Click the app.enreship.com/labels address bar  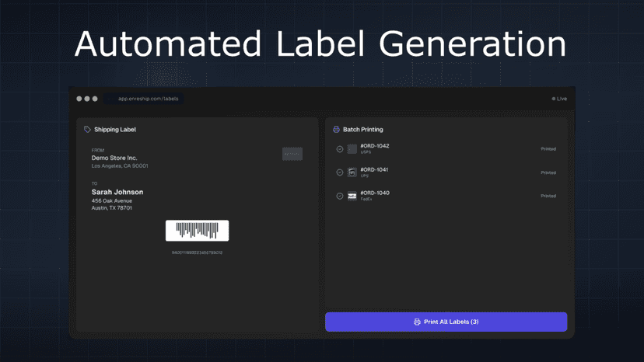[144, 99]
